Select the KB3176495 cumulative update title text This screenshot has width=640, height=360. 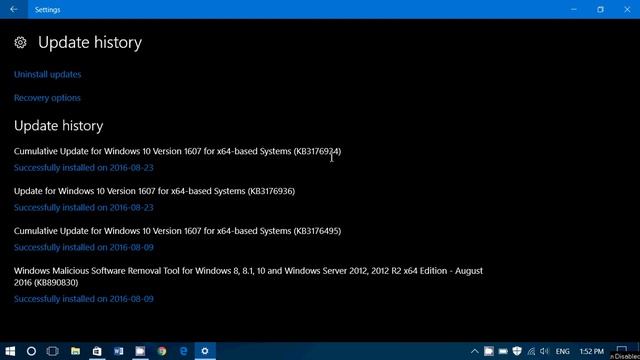pos(178,231)
